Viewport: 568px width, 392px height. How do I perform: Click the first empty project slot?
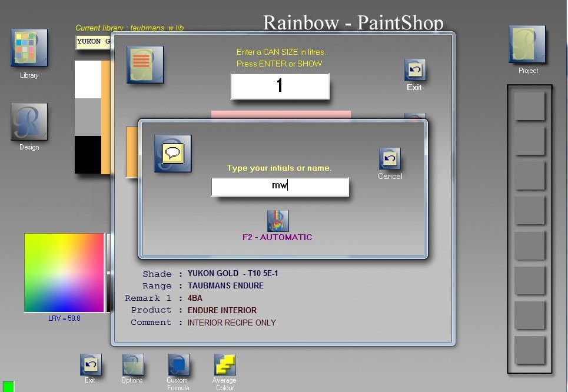coord(530,106)
